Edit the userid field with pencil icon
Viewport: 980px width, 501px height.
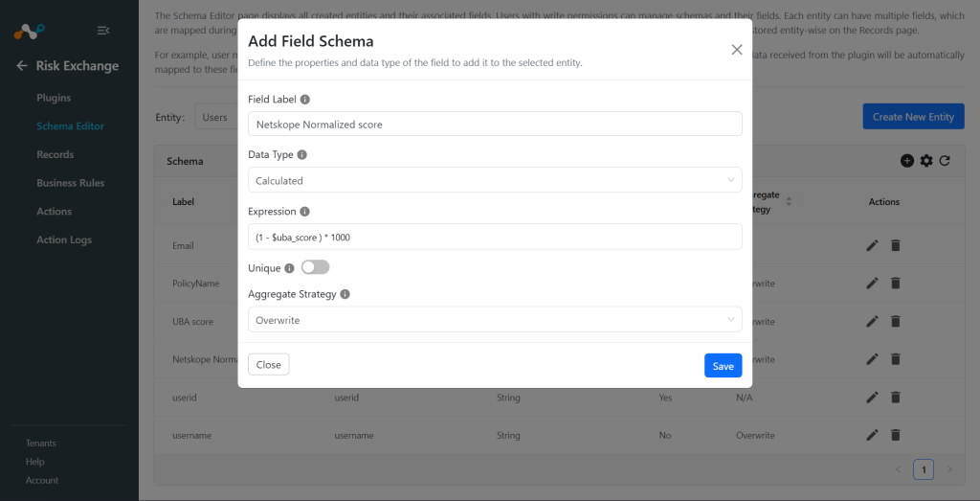click(873, 398)
